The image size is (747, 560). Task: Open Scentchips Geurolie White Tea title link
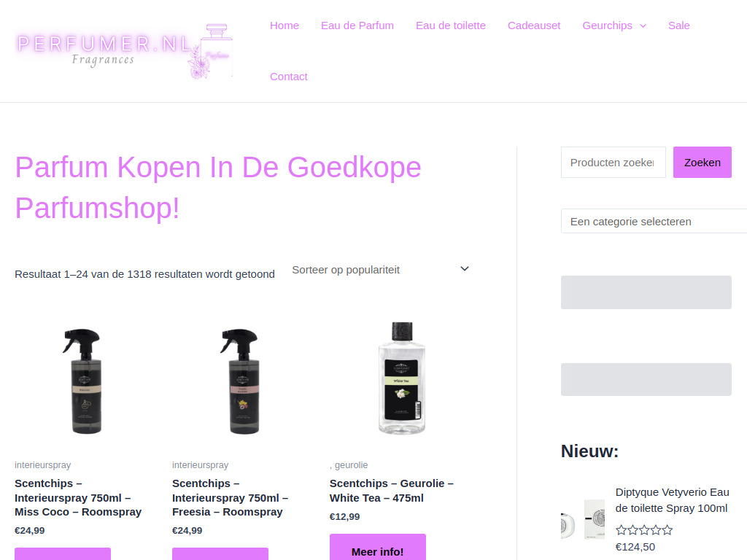tap(392, 491)
